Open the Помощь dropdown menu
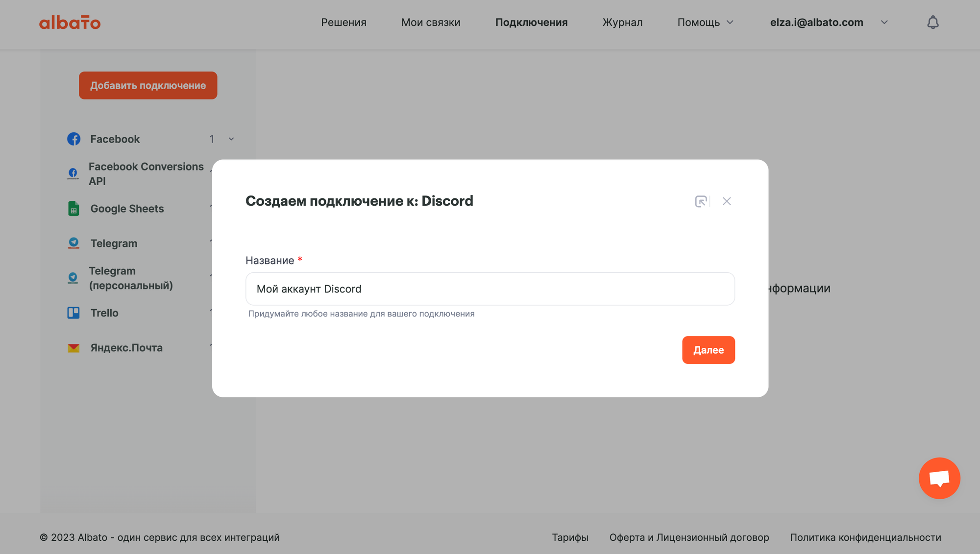Screen dimensions: 980x554 705,23
